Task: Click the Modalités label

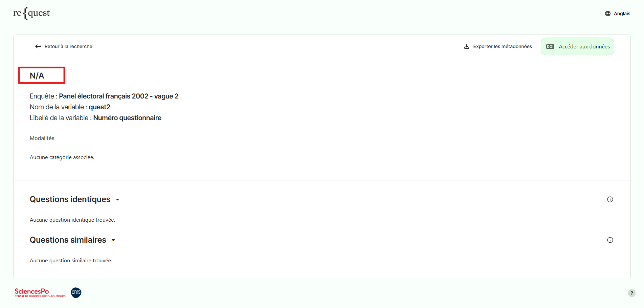Action: [42, 138]
